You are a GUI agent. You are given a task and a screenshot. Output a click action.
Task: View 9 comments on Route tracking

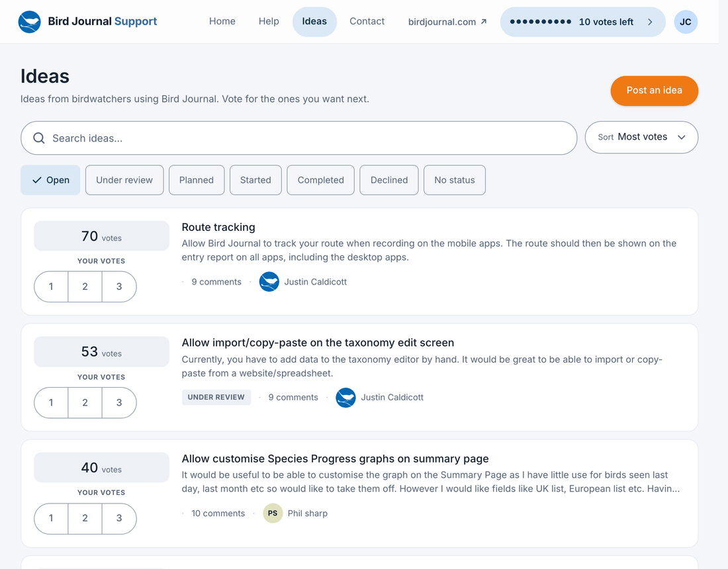(x=216, y=282)
